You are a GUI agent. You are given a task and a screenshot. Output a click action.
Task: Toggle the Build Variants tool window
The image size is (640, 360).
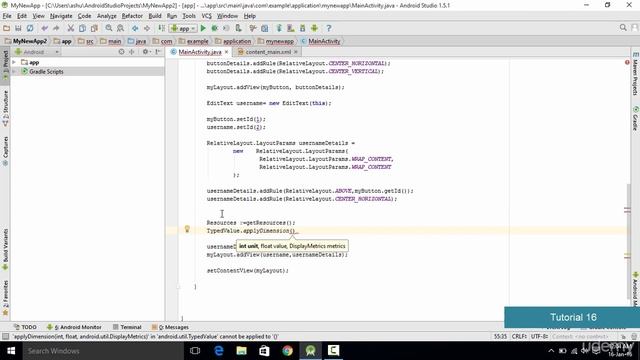coord(5,249)
